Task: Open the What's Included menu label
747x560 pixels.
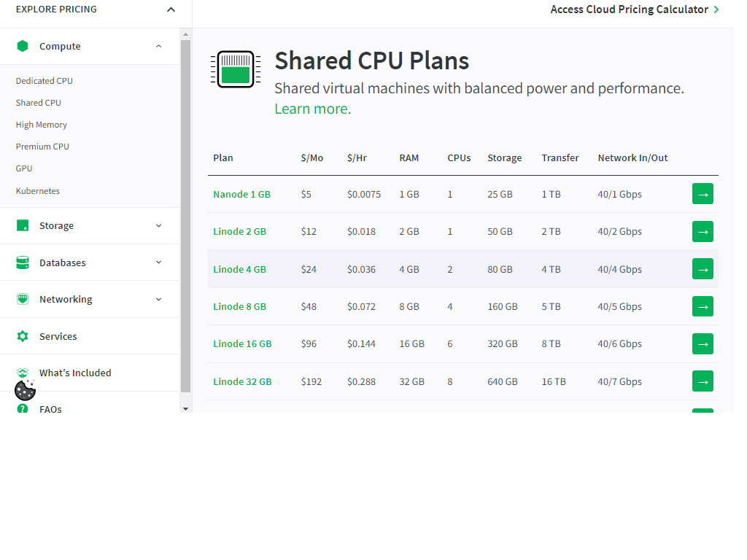Action: click(x=75, y=373)
